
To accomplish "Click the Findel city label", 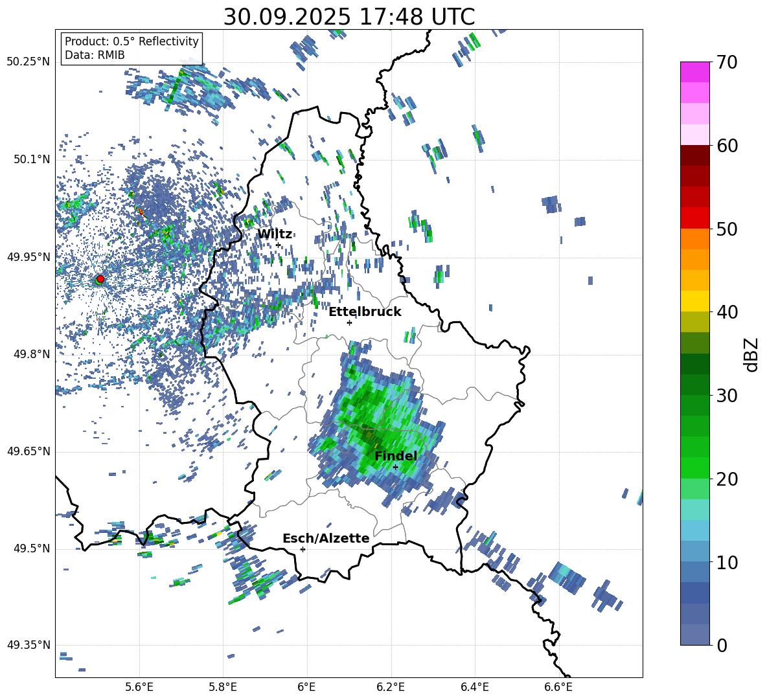I will tap(396, 456).
